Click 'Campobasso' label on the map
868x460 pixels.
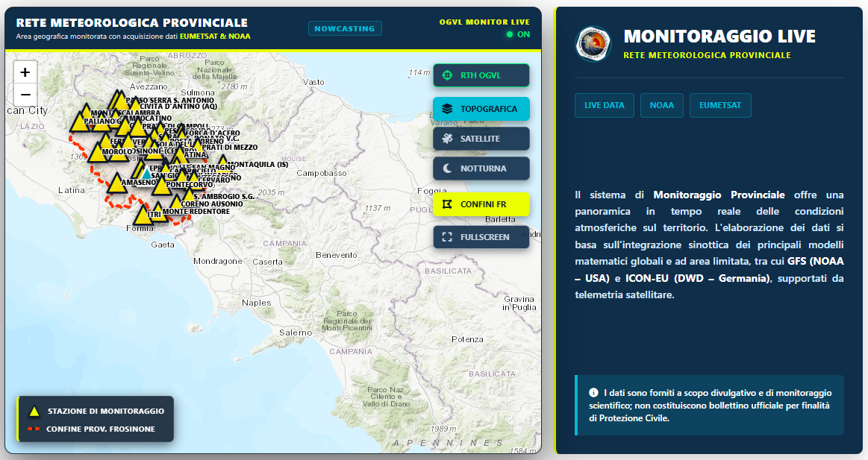pyautogui.click(x=322, y=173)
